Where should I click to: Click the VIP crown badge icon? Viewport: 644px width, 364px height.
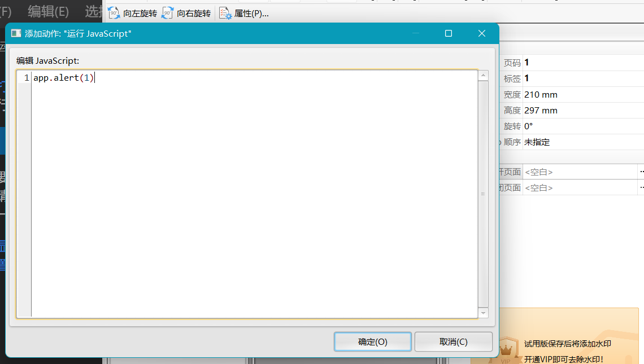[x=506, y=350]
